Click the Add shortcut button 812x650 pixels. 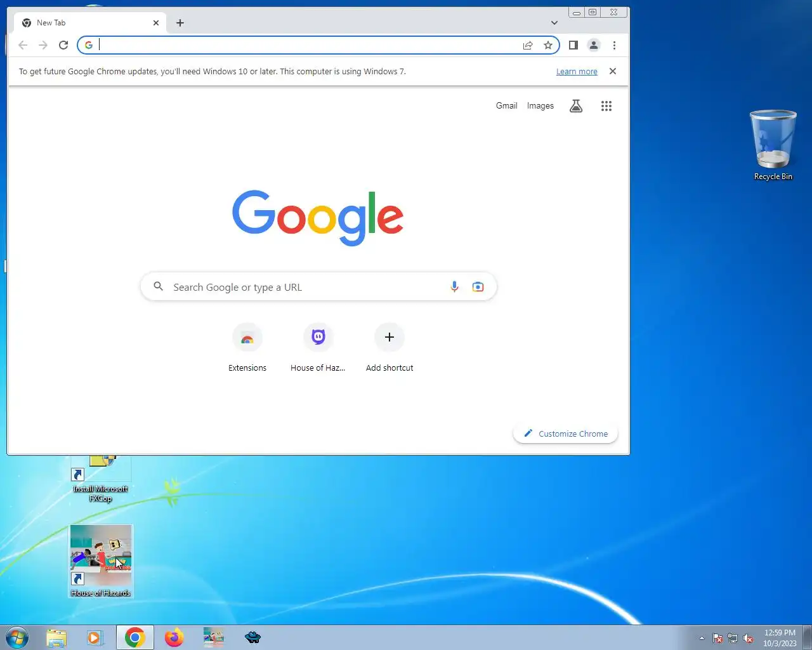tap(390, 348)
